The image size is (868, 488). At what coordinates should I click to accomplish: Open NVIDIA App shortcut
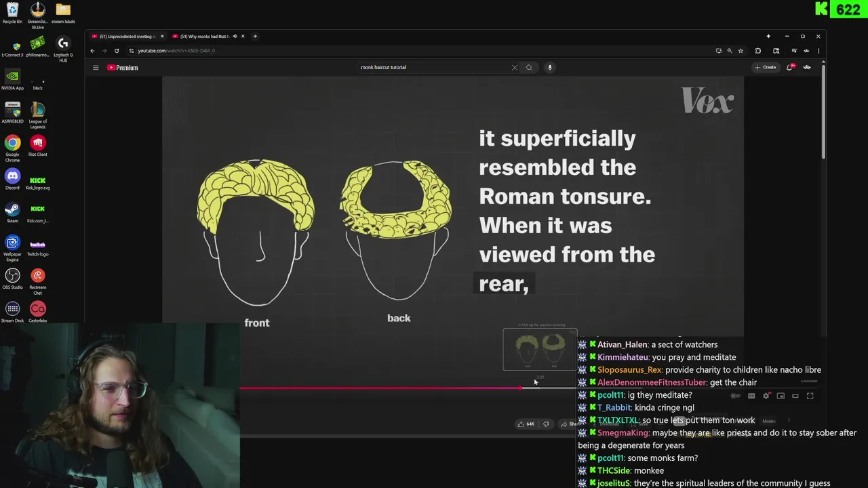tap(12, 79)
